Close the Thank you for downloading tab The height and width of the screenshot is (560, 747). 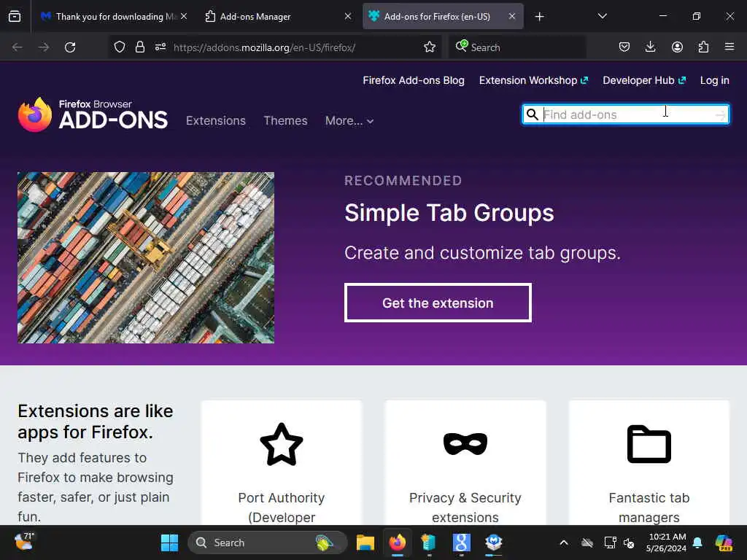click(x=184, y=16)
